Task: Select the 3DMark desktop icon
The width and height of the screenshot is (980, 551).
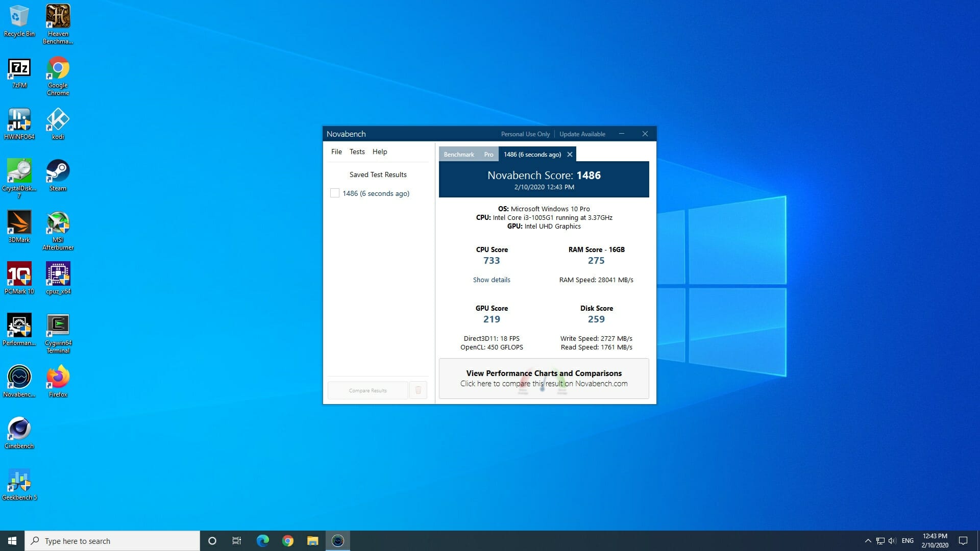Action: pyautogui.click(x=19, y=227)
